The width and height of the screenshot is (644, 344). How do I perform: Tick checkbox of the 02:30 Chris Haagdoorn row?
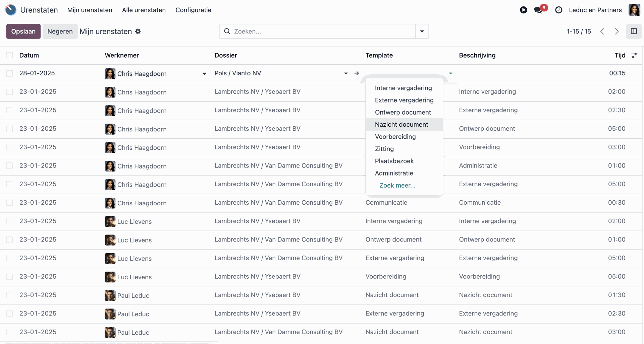(x=9, y=110)
